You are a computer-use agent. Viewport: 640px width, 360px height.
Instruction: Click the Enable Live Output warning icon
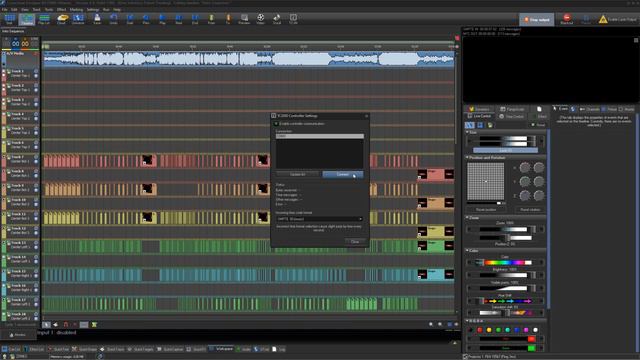point(603,19)
